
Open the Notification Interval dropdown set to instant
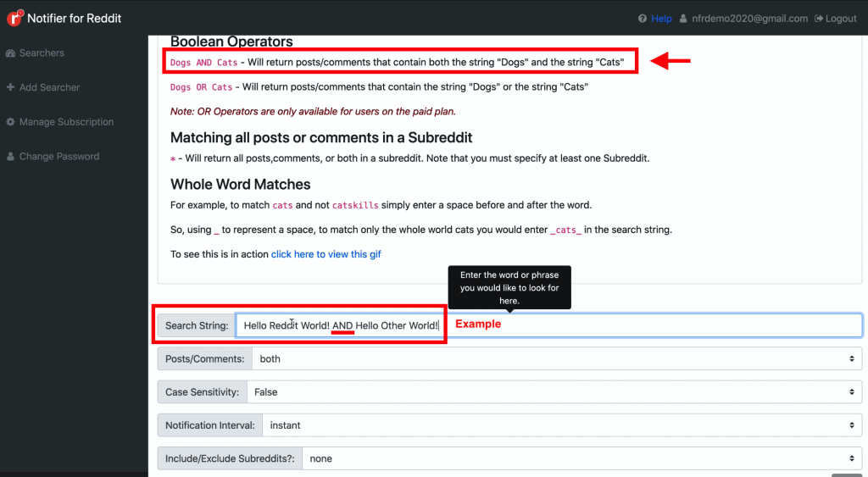click(562, 425)
